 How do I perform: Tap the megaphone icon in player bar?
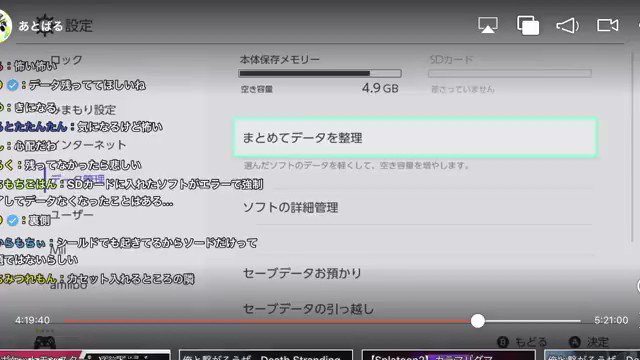(x=568, y=25)
